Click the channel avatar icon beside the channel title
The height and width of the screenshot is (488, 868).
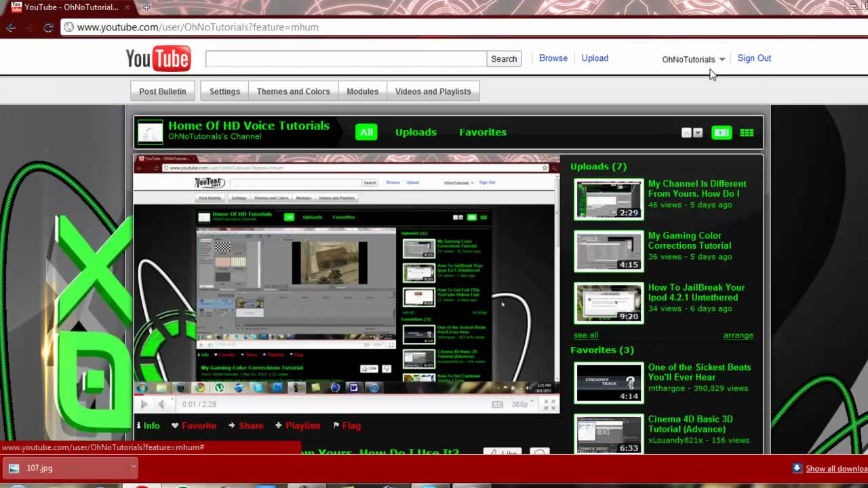[150, 132]
